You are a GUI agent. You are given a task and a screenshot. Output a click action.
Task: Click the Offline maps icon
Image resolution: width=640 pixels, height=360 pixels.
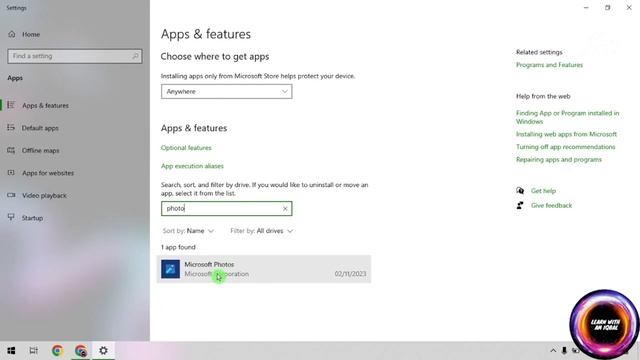11,150
